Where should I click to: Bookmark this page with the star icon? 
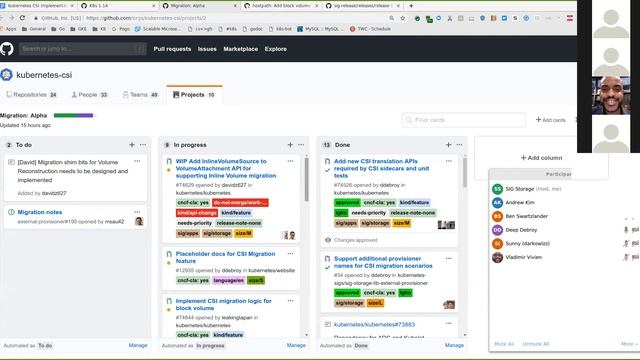click(x=403, y=18)
